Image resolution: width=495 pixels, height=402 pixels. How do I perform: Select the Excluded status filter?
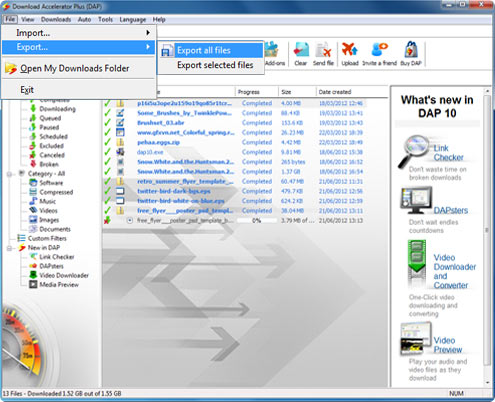(47, 146)
